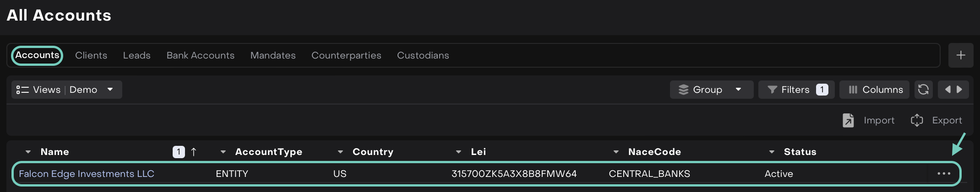This screenshot has height=192, width=980.
Task: Click the right arrow navigation icon
Action: point(959,90)
